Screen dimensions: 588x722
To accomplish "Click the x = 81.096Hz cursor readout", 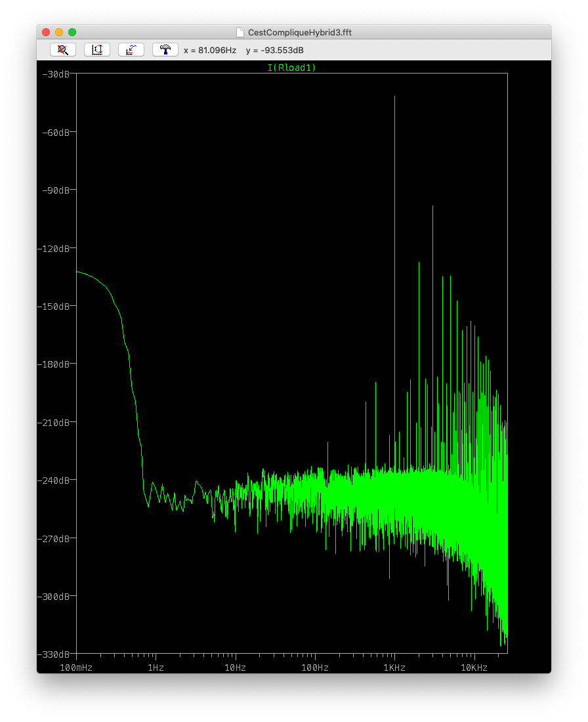I will pyautogui.click(x=210, y=50).
